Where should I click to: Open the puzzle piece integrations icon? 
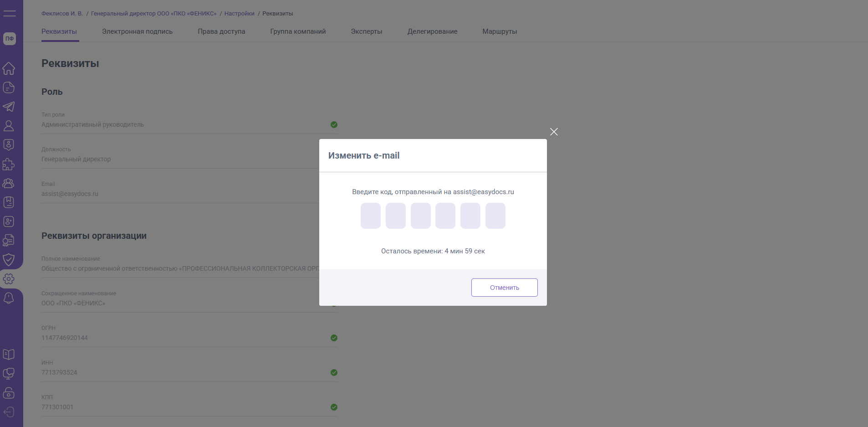(9, 164)
